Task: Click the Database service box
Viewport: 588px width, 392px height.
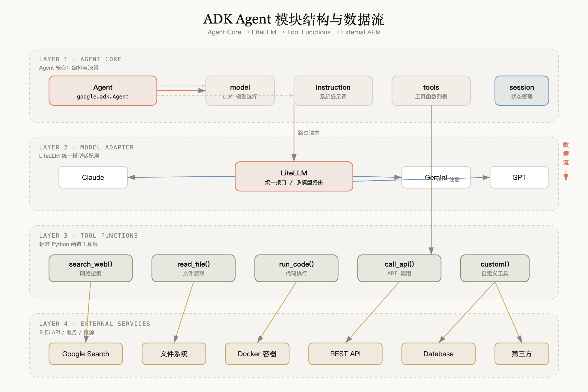Action: click(438, 354)
